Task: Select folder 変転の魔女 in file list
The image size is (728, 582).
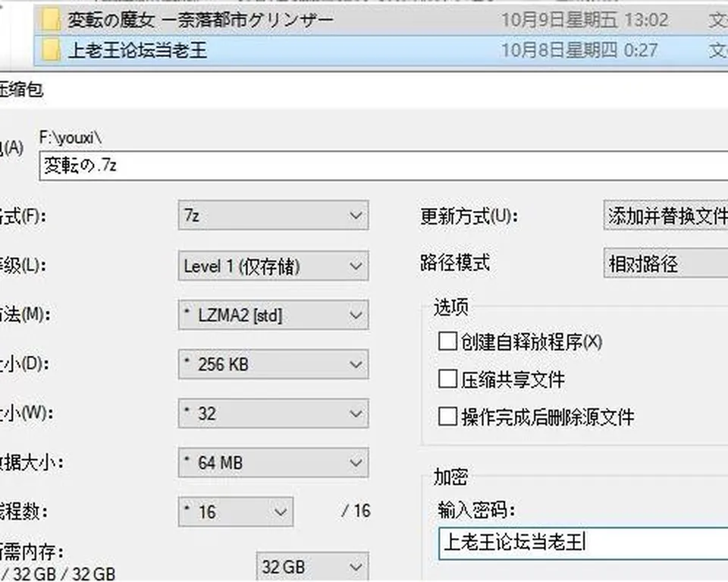Action: [381, 20]
